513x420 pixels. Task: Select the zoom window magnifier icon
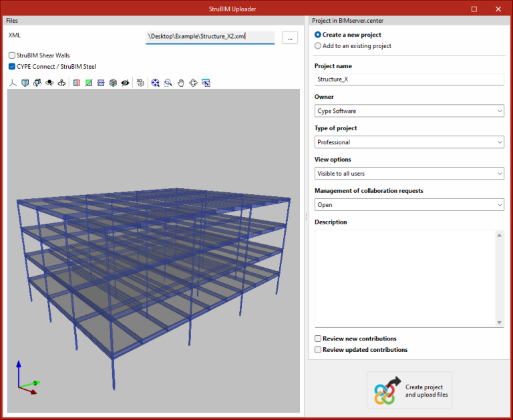pos(168,83)
